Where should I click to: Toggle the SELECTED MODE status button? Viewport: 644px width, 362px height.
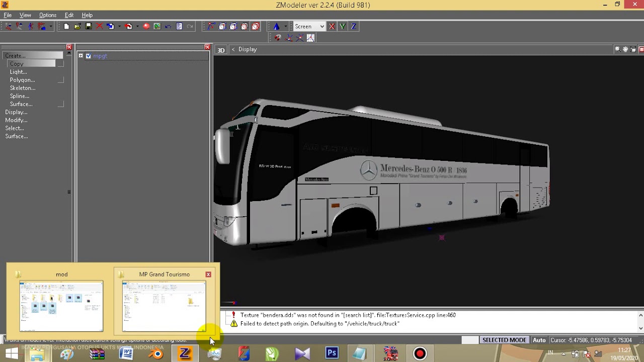pos(504,340)
